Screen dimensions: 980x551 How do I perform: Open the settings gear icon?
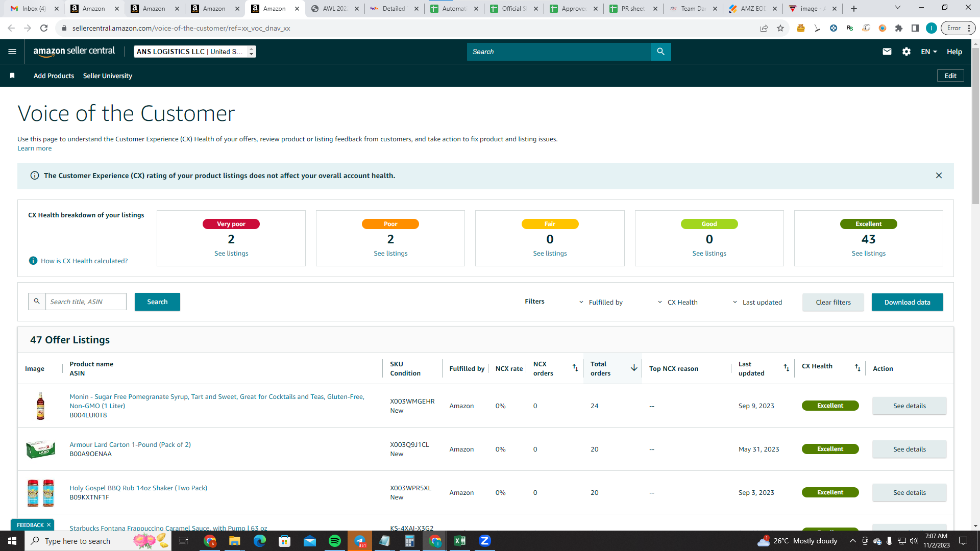click(x=906, y=52)
